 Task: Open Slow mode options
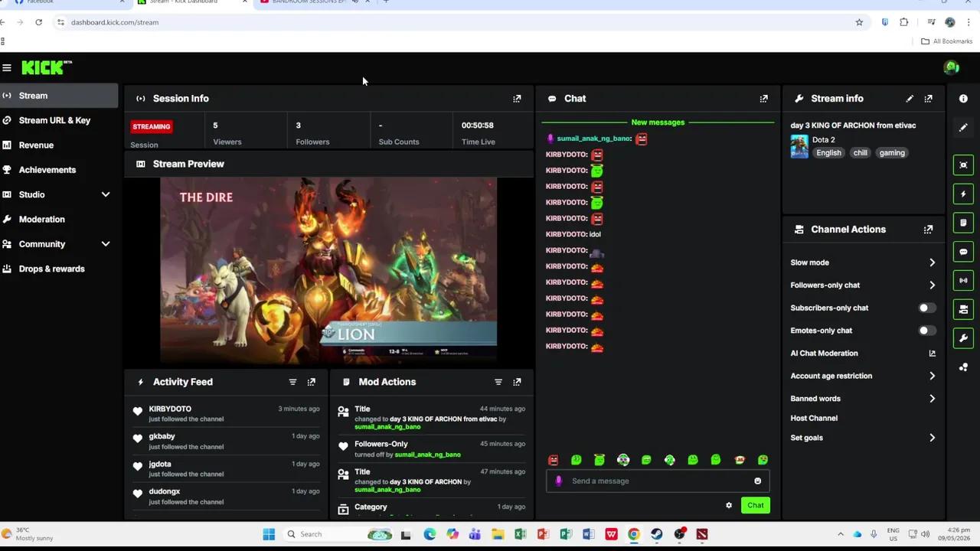click(863, 262)
